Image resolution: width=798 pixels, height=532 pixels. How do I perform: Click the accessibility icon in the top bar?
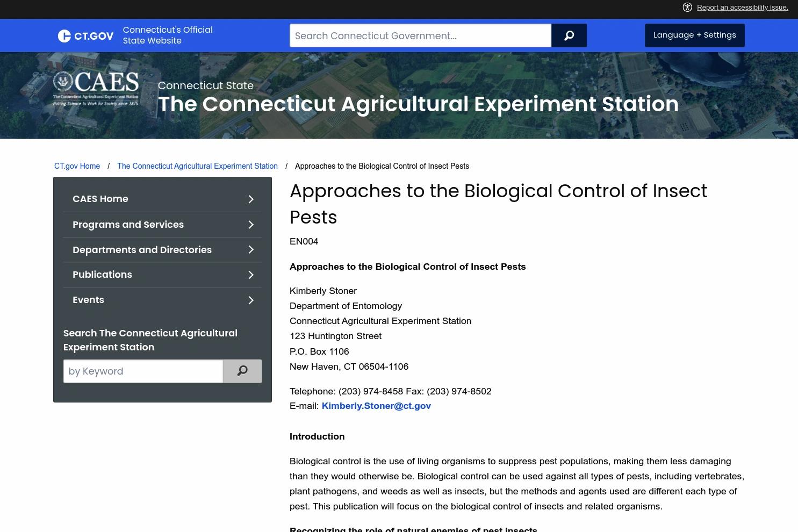click(687, 7)
